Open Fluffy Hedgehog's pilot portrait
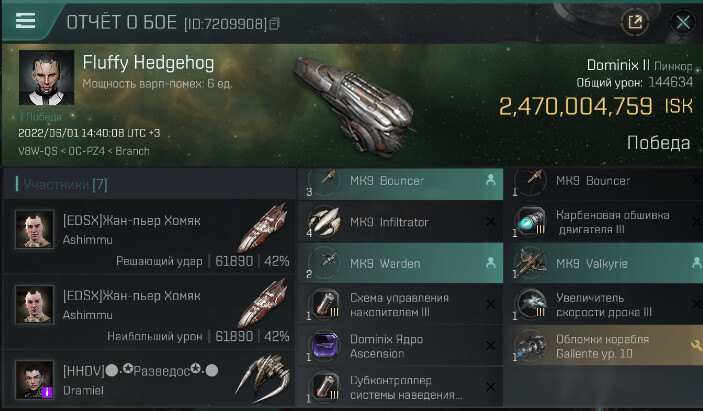The height and width of the screenshot is (411, 703). [47, 78]
